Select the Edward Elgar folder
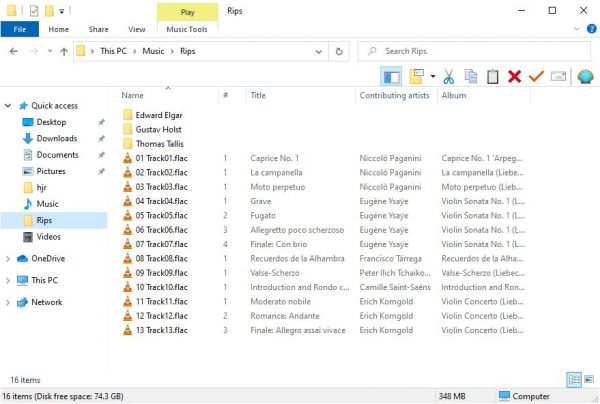600x404 pixels. tap(158, 115)
